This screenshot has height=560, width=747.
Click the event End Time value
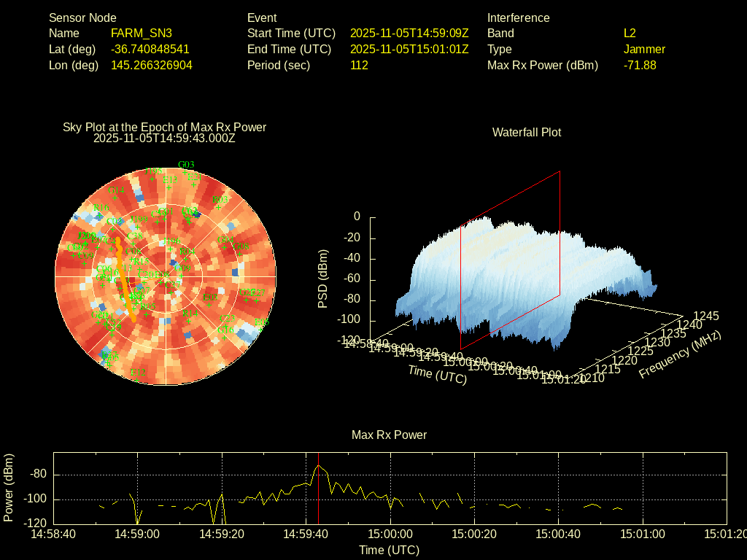click(x=409, y=49)
